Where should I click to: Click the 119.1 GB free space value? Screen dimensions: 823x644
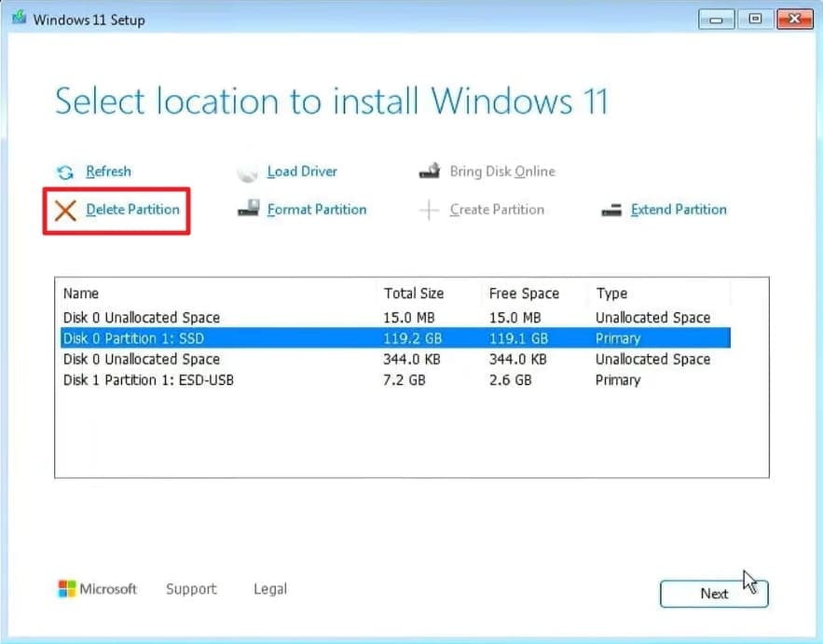click(x=518, y=338)
